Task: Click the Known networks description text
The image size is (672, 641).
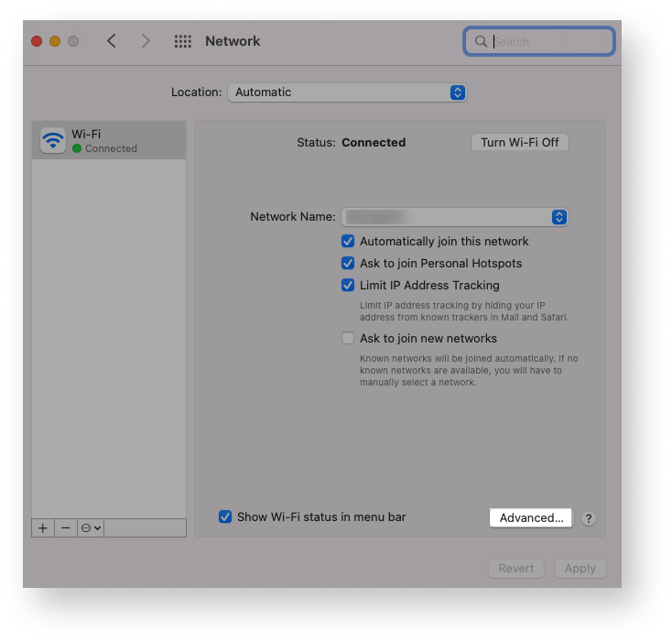Action: pyautogui.click(x=469, y=371)
